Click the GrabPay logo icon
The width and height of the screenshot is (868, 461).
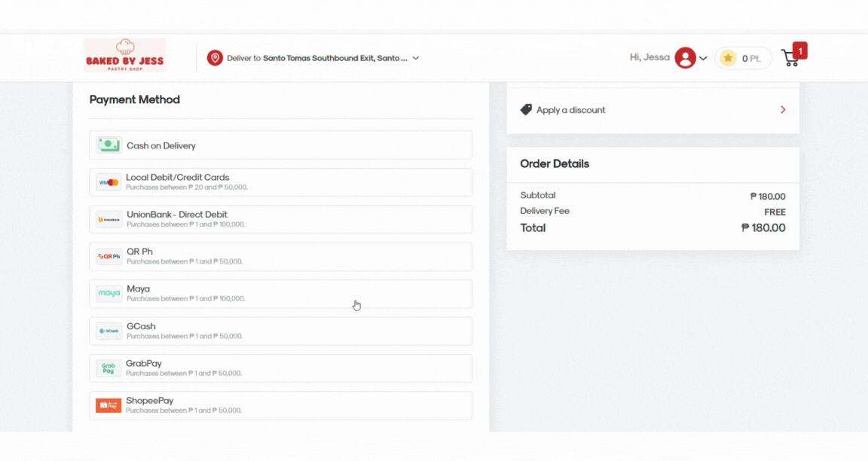click(x=108, y=368)
